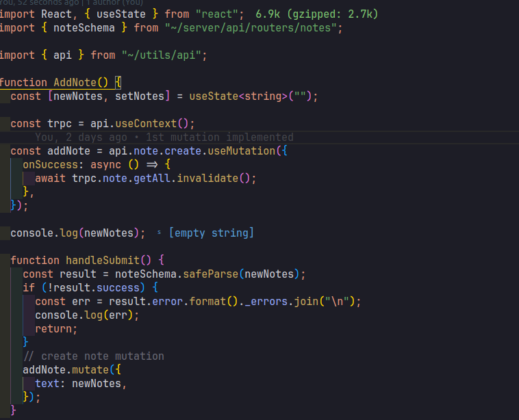The width and height of the screenshot is (519, 420).
Task: Click the "return" keyword
Action: [53, 329]
